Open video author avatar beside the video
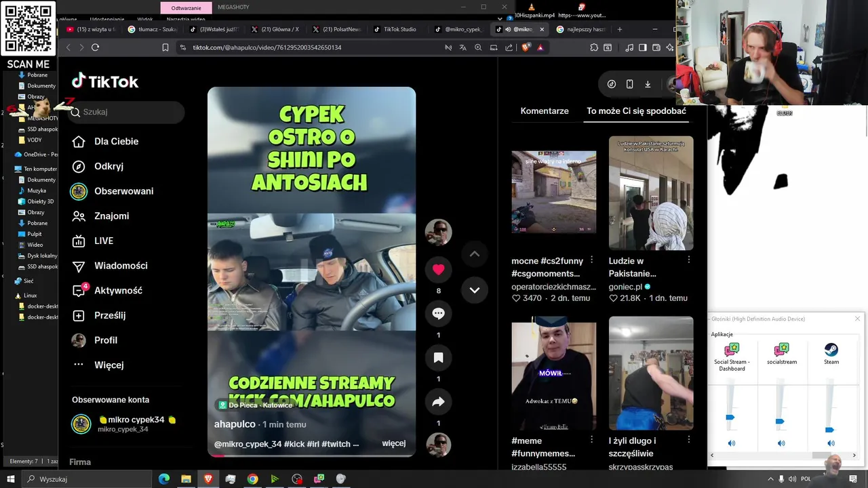The height and width of the screenshot is (488, 868). [x=438, y=232]
